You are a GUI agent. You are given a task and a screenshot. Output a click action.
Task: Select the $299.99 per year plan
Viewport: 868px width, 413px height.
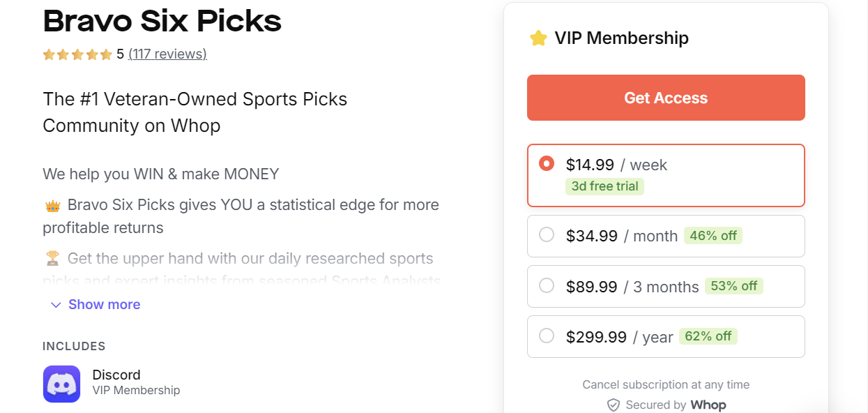pos(547,336)
